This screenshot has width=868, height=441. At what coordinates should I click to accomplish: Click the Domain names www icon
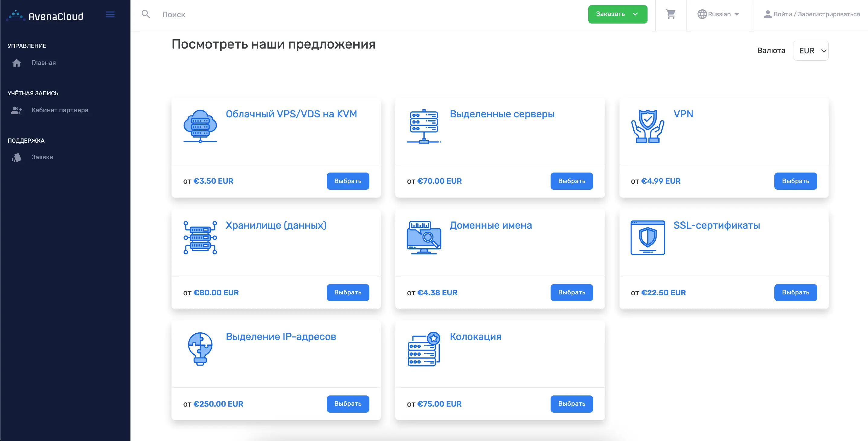click(x=423, y=238)
